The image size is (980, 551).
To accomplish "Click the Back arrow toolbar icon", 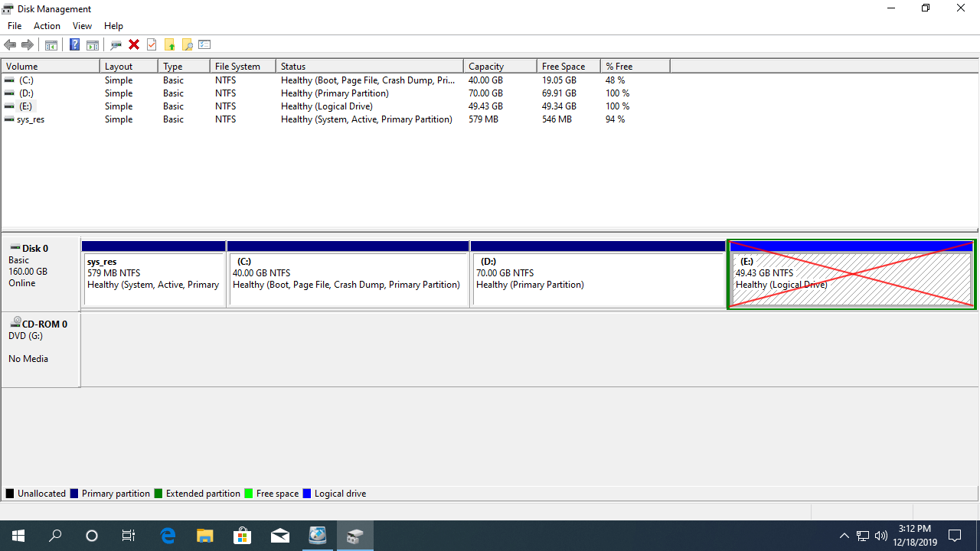I will pyautogui.click(x=10, y=45).
